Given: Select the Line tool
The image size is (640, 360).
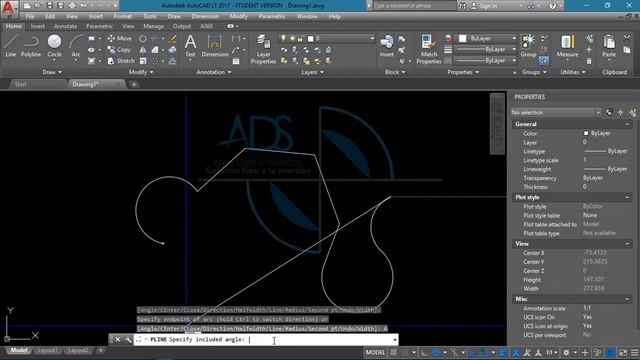Looking at the screenshot, I should tap(11, 46).
